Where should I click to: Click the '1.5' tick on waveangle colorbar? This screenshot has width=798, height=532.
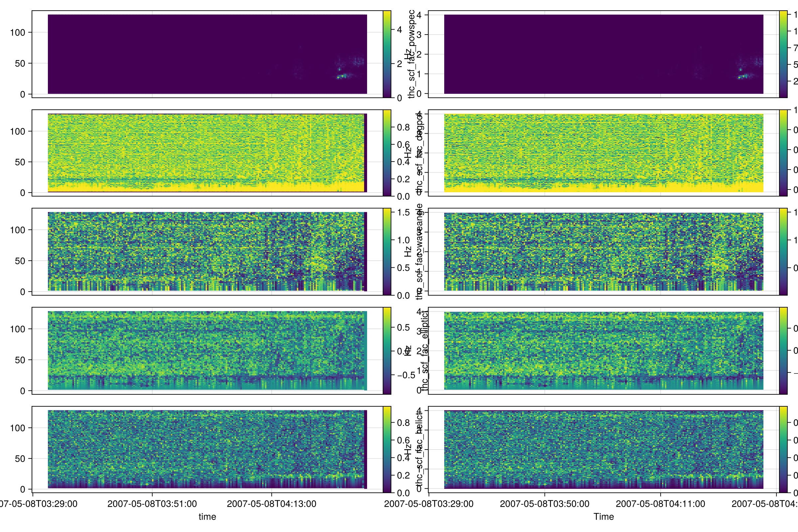[403, 212]
